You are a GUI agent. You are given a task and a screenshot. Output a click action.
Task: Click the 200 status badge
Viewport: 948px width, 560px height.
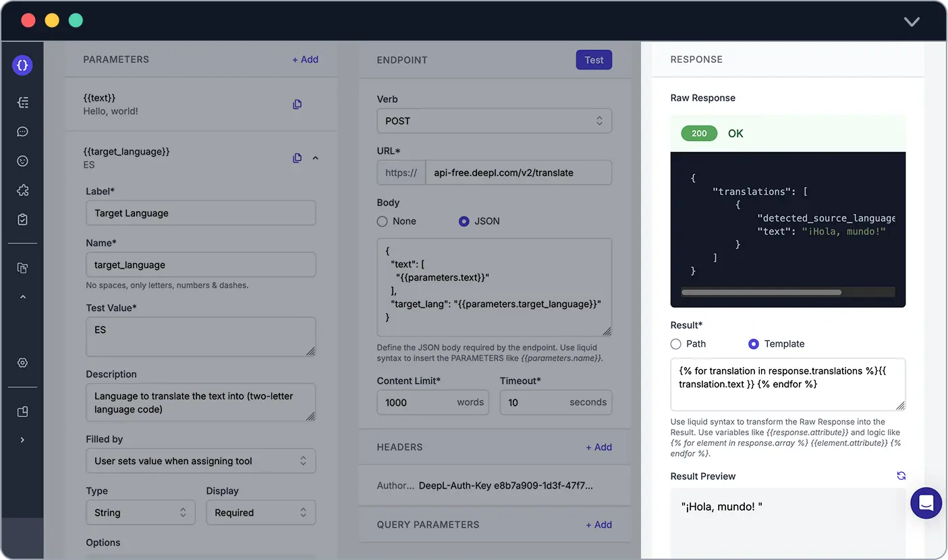pyautogui.click(x=699, y=134)
